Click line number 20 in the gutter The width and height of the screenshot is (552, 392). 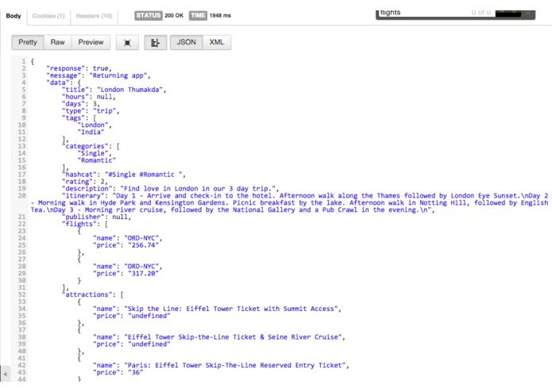tap(21, 195)
